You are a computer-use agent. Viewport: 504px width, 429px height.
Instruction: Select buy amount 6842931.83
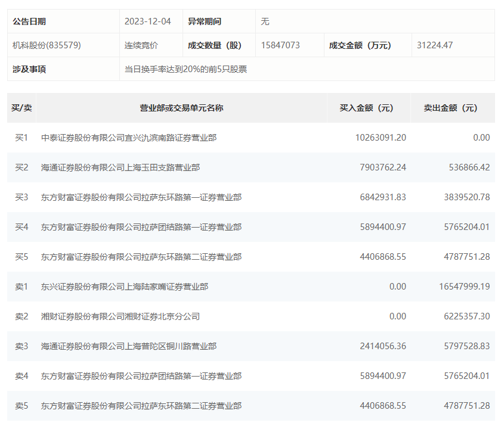click(x=383, y=197)
